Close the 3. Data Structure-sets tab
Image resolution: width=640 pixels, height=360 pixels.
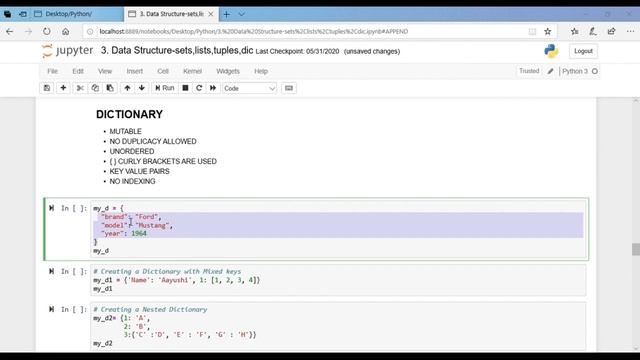211,14
